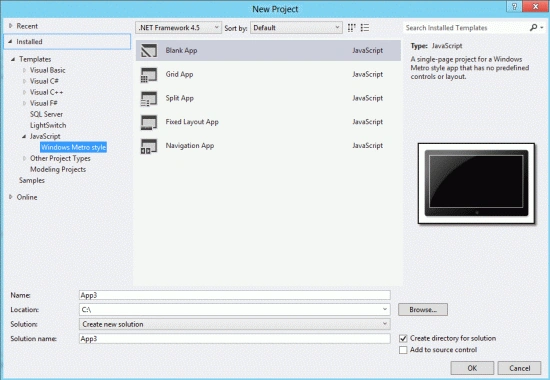Image resolution: width=550 pixels, height=380 pixels.
Task: Focus the Search Installed Templates field
Action: click(466, 28)
